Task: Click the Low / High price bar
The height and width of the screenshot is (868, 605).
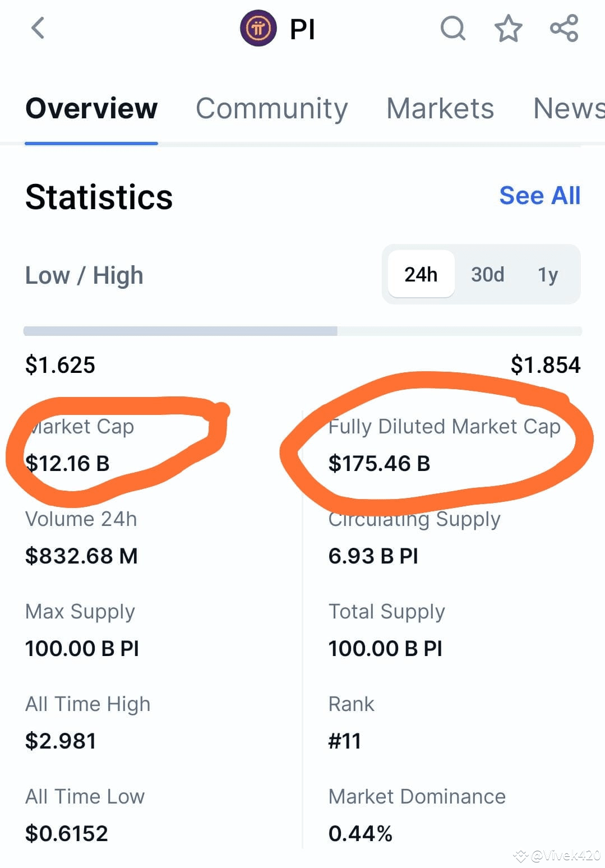Action: tap(303, 331)
